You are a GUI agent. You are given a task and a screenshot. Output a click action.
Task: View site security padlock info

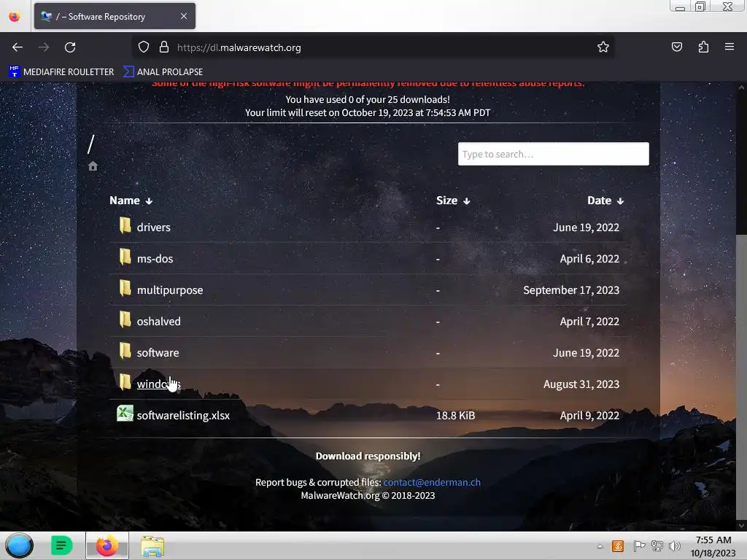tap(164, 47)
